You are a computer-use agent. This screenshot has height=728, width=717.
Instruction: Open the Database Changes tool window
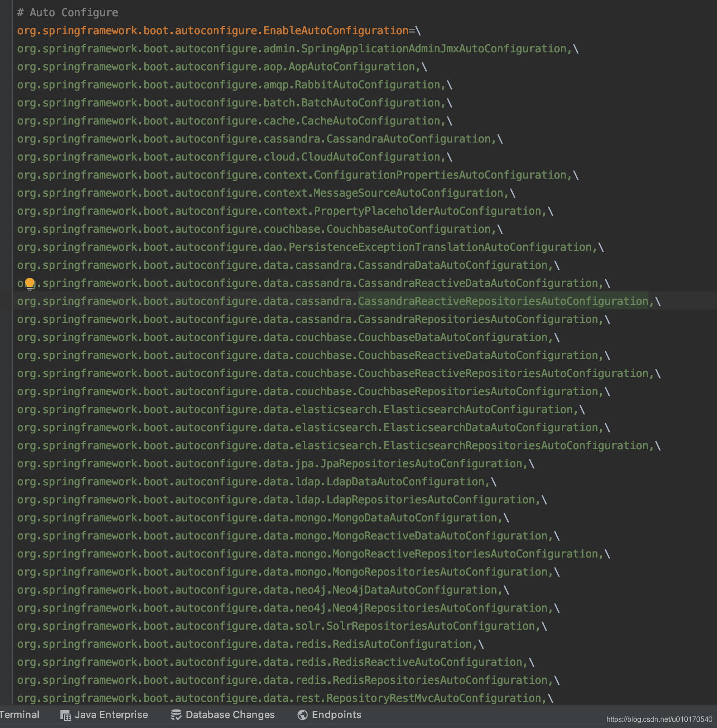[223, 715]
